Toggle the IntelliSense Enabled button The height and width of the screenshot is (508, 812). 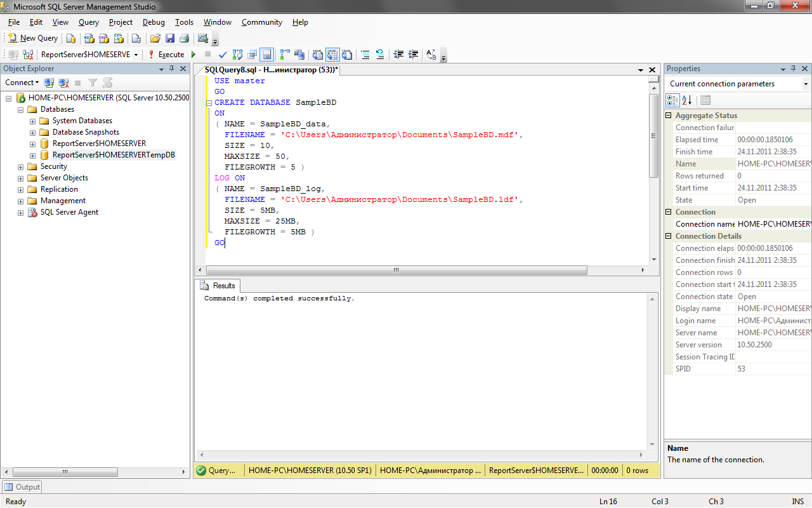click(267, 55)
